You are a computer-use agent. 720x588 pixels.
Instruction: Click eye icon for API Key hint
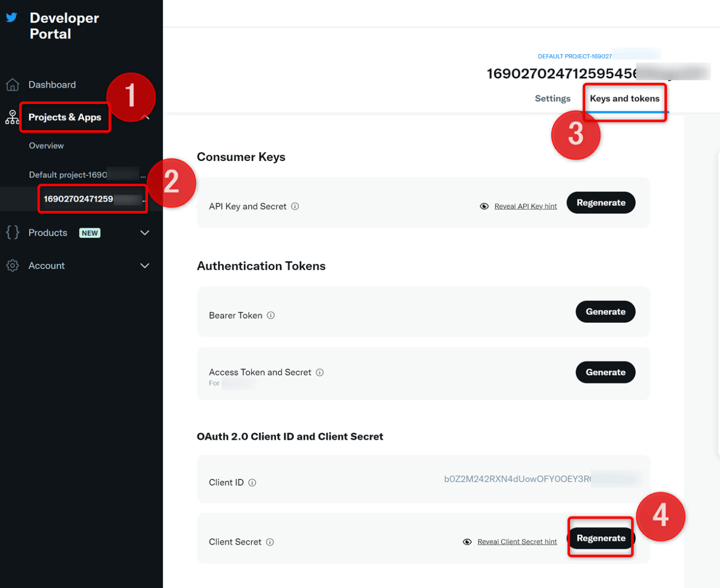(x=484, y=206)
